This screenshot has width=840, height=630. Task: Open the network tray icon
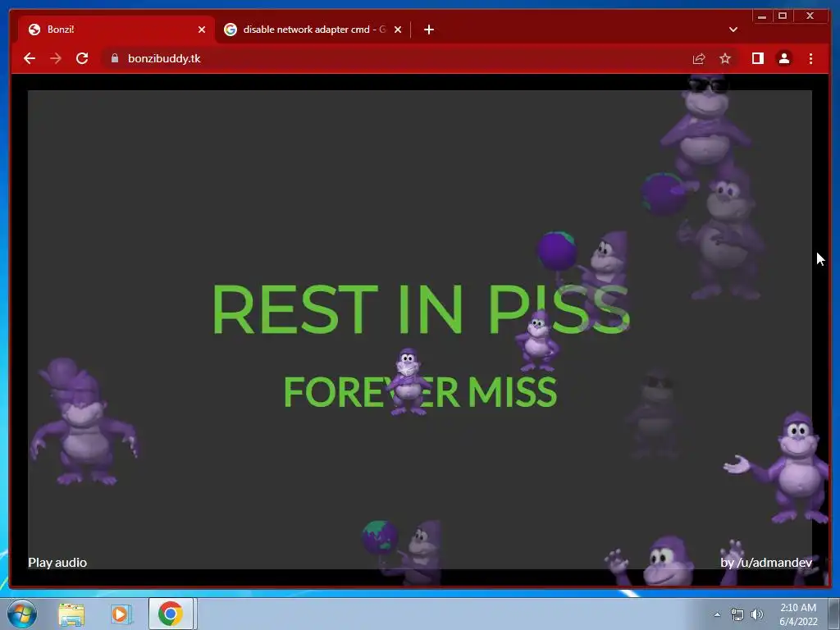[737, 614]
